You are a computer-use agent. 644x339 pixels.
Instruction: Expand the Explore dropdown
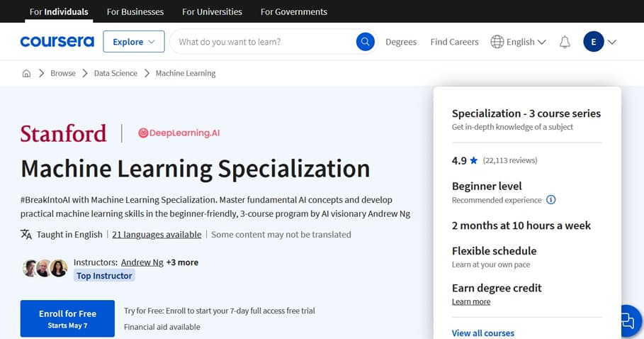click(x=133, y=42)
